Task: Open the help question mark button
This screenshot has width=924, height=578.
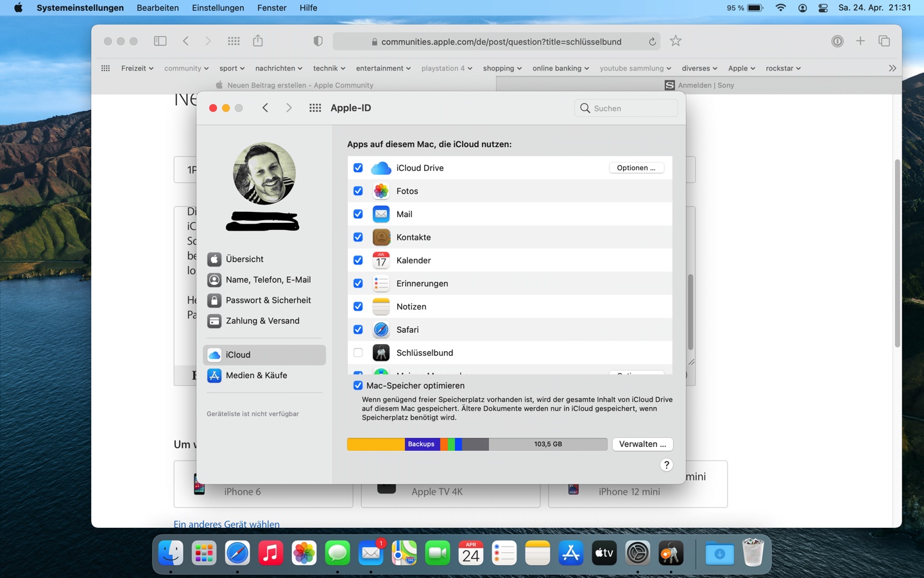Action: 666,465
